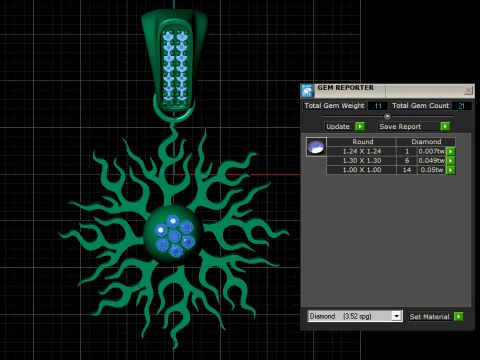Click the Total Gem Weight value field

[x=377, y=106]
